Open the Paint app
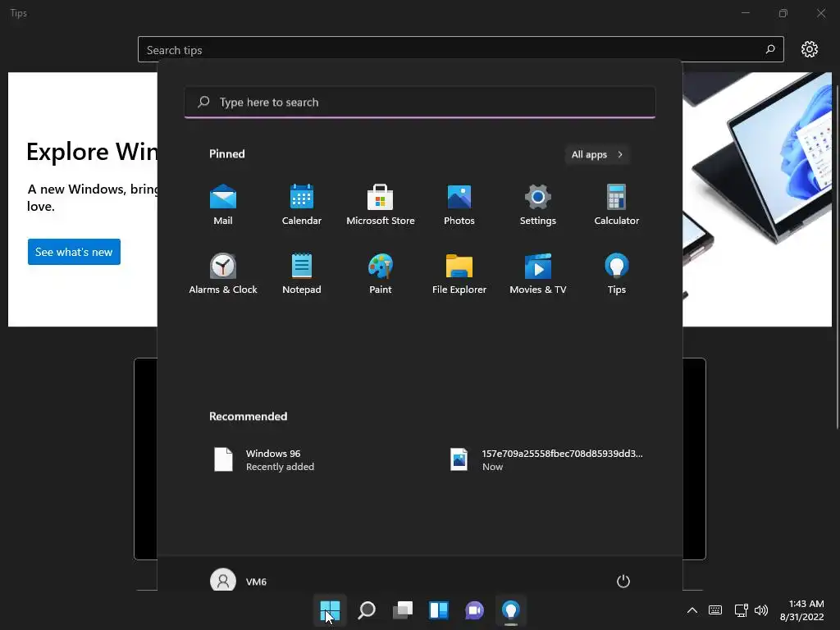 click(x=381, y=274)
